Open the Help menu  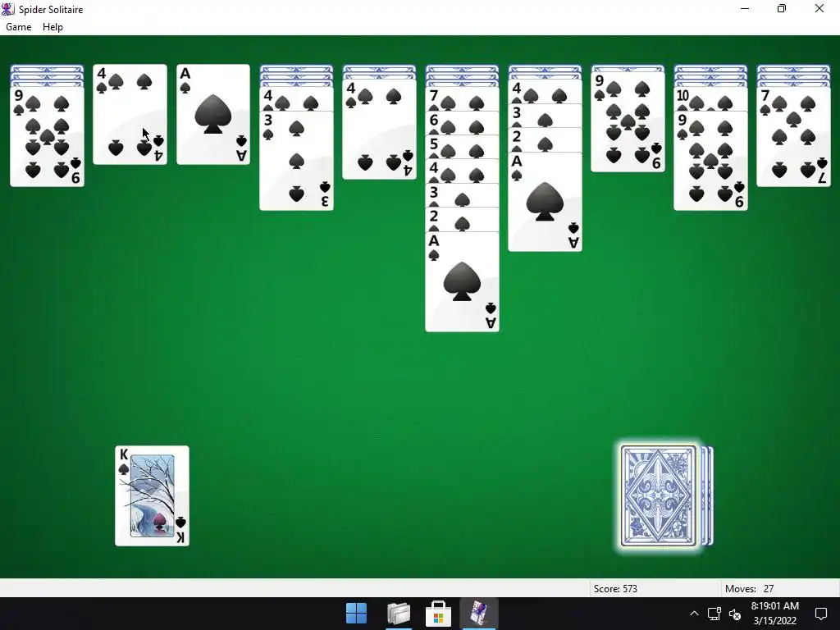(x=52, y=27)
